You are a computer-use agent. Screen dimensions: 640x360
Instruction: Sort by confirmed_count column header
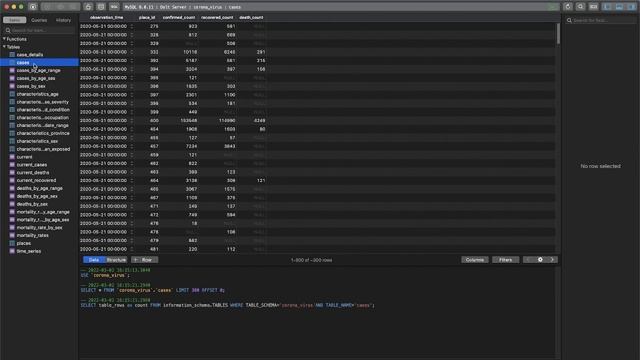click(179, 18)
